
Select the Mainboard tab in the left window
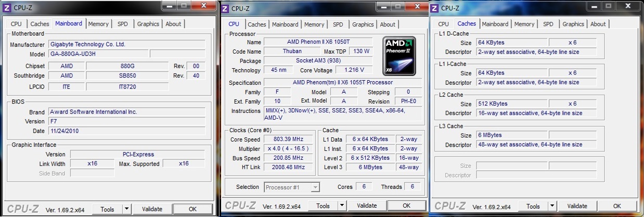coord(69,23)
